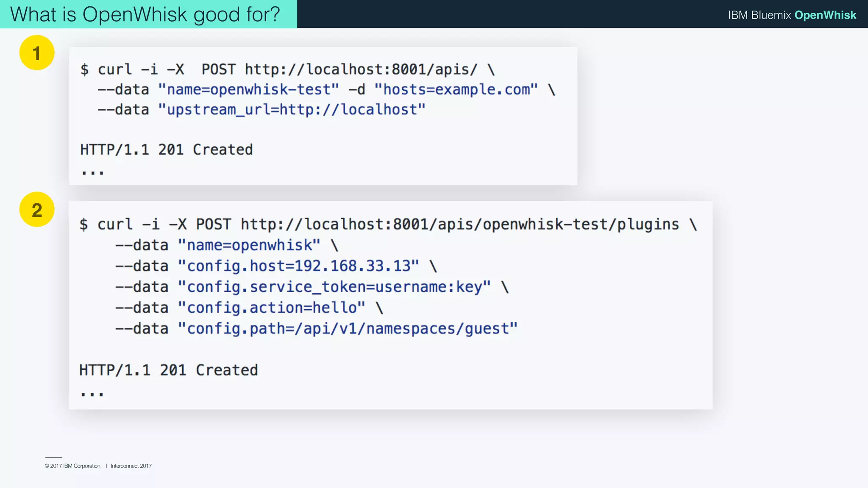Click the "hosts=example.com" argument

[456, 89]
